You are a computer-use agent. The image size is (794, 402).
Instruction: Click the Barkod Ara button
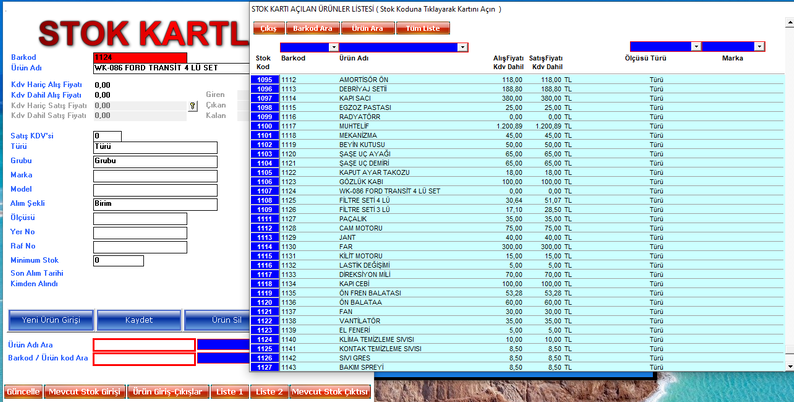[313, 28]
